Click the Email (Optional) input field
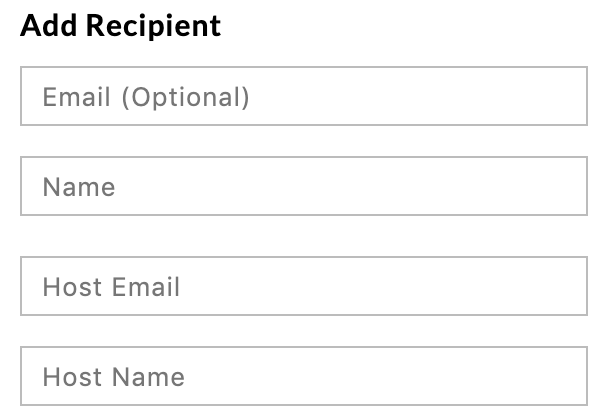Image resolution: width=608 pixels, height=420 pixels. point(303,97)
